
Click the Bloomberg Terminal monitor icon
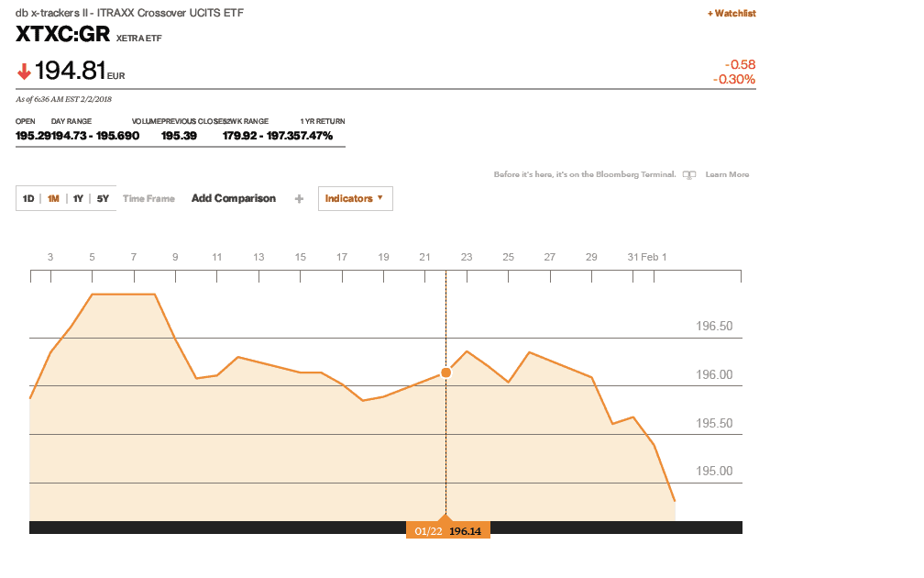pos(689,174)
